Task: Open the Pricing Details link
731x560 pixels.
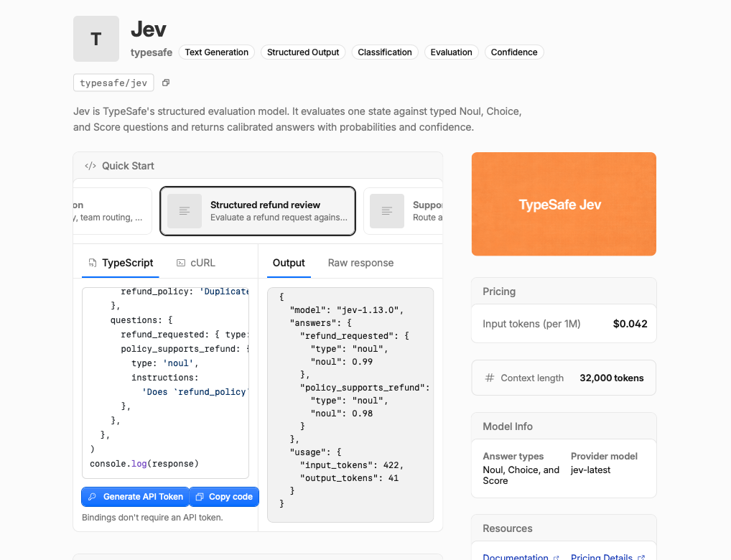Action: (x=602, y=556)
